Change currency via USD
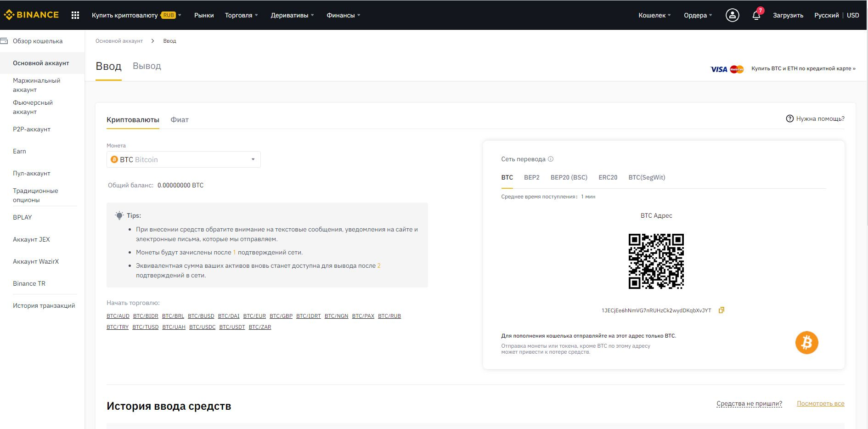The image size is (868, 429). point(853,15)
